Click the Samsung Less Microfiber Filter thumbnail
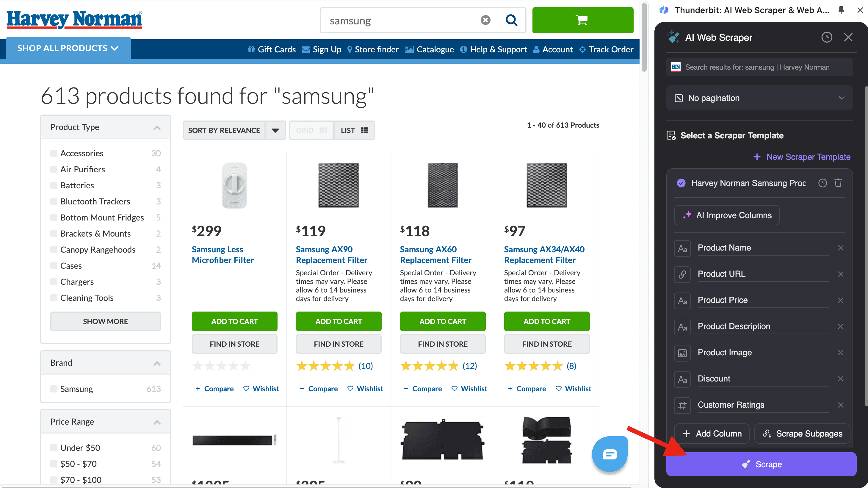The height and width of the screenshot is (488, 868). pos(234,185)
